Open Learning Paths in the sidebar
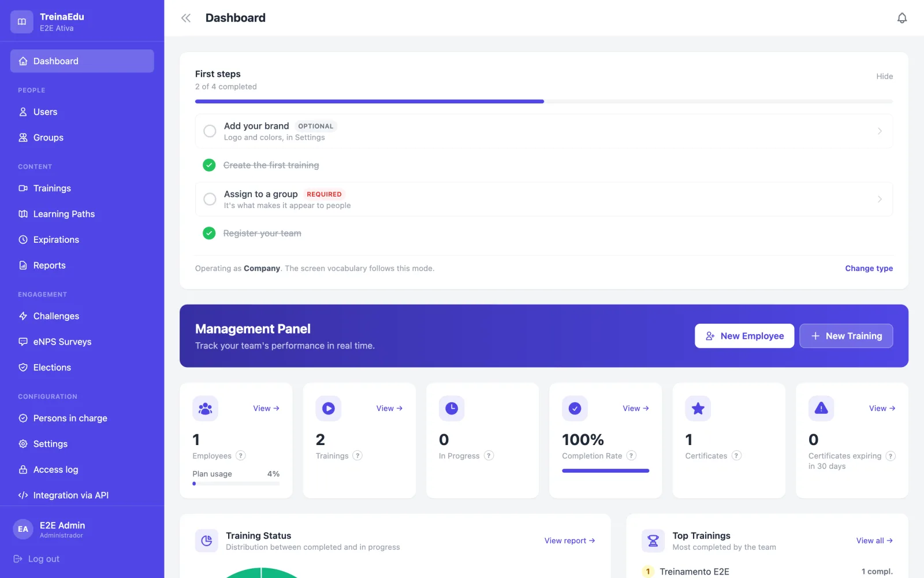 click(82, 214)
